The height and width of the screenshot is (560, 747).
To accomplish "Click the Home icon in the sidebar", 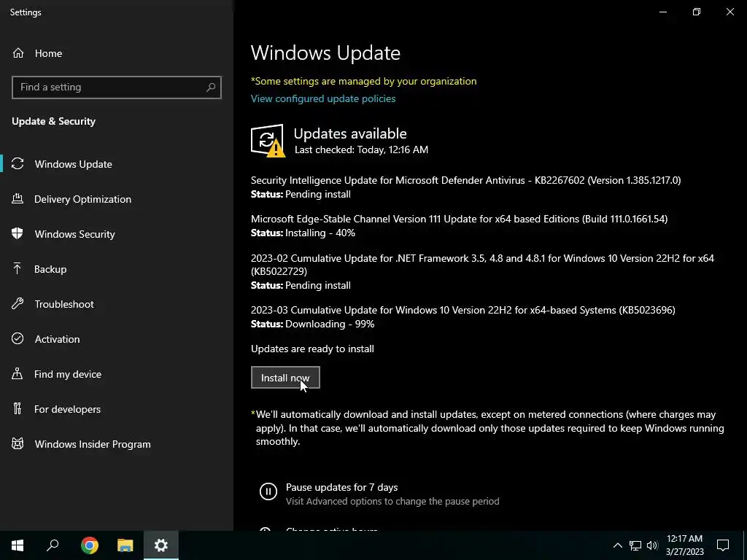I will tap(18, 53).
